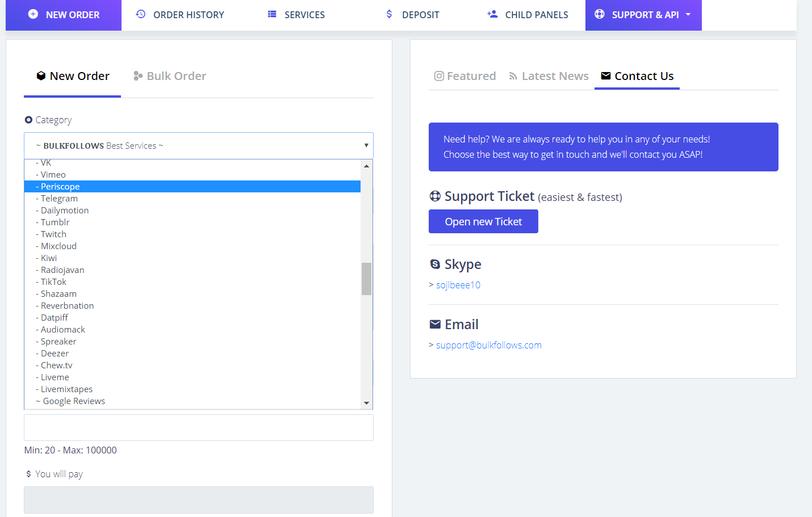The width and height of the screenshot is (812, 517).
Task: Click the Deposit dollar sign icon
Action: coord(389,14)
